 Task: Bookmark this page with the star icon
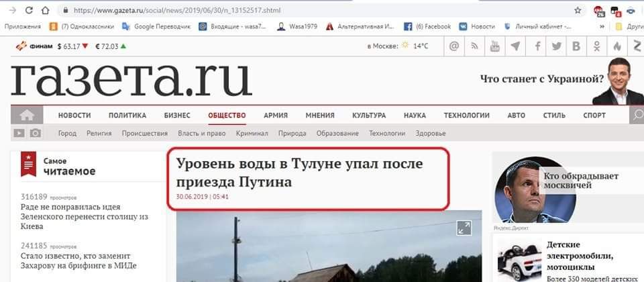tap(578, 10)
